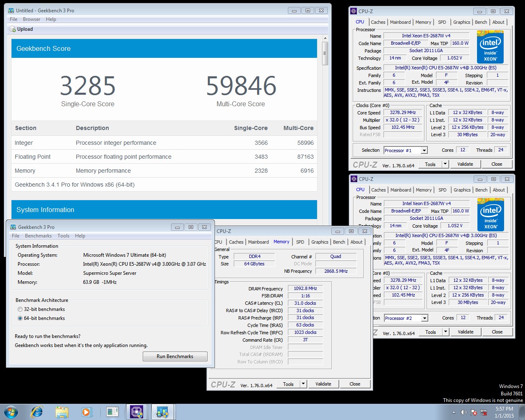Viewport: 525px width, 420px height.
Task: Click the CPU-Z taskbar icon
Action: click(x=137, y=412)
